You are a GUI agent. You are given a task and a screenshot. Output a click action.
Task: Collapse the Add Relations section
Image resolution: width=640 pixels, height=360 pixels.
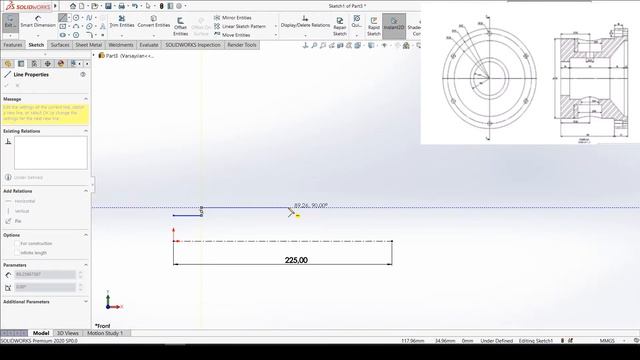point(86,191)
